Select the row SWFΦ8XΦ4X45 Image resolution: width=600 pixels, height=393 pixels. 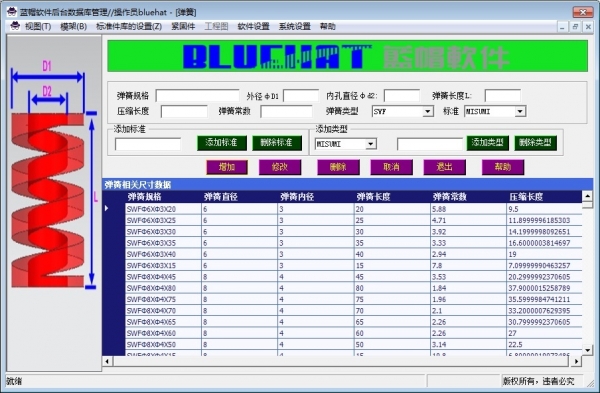pyautogui.click(x=354, y=277)
